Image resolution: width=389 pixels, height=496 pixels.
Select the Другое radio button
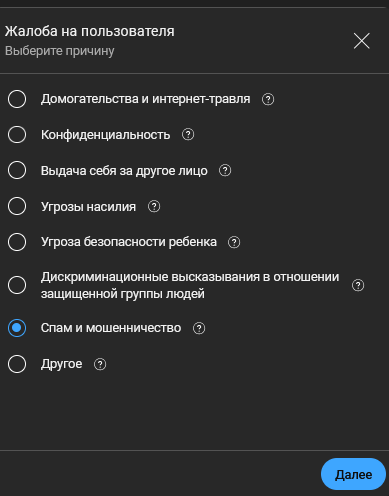[17, 364]
